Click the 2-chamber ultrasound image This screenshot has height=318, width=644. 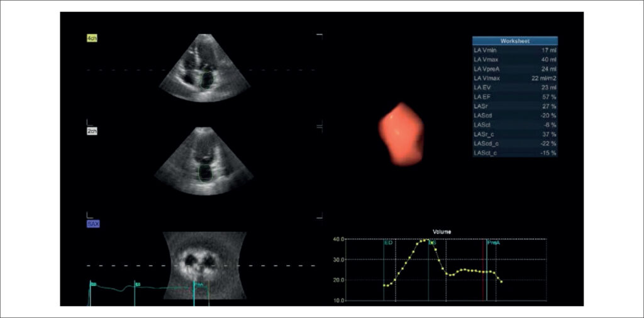[x=204, y=161]
